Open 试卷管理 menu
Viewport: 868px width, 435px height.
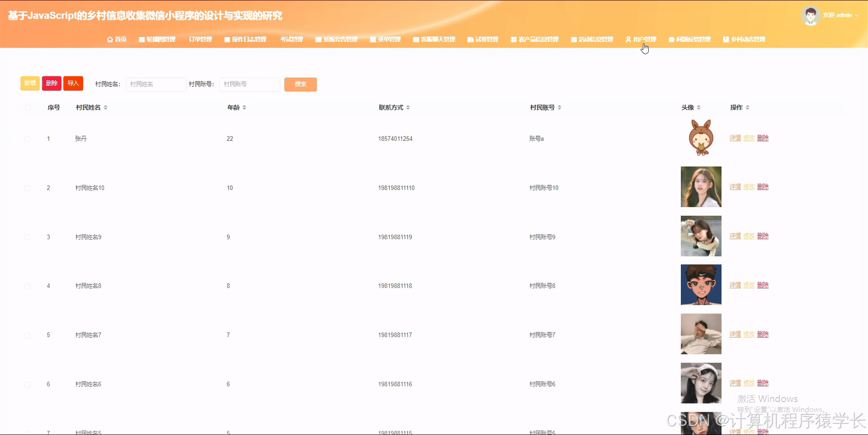[483, 39]
